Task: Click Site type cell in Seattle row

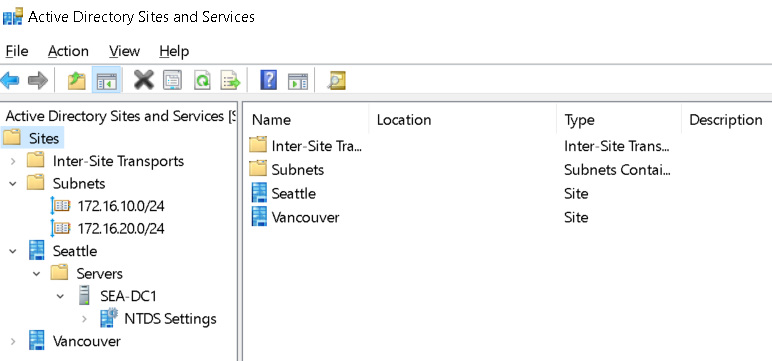Action: tap(576, 194)
